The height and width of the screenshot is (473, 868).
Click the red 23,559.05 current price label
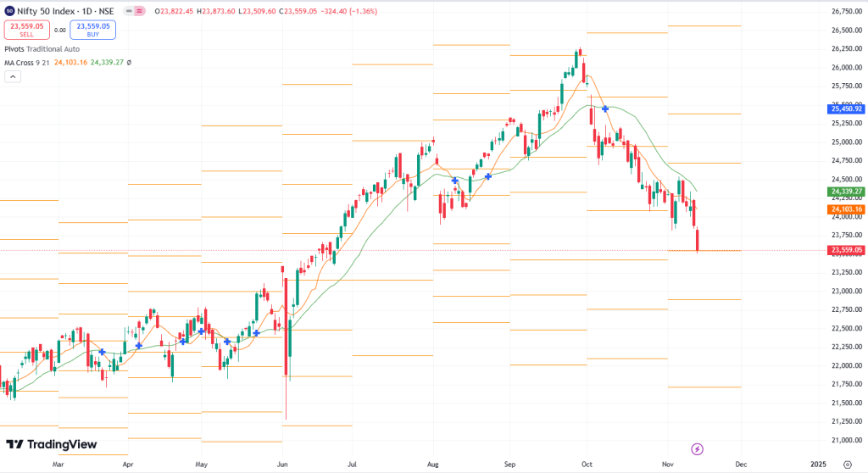point(847,250)
